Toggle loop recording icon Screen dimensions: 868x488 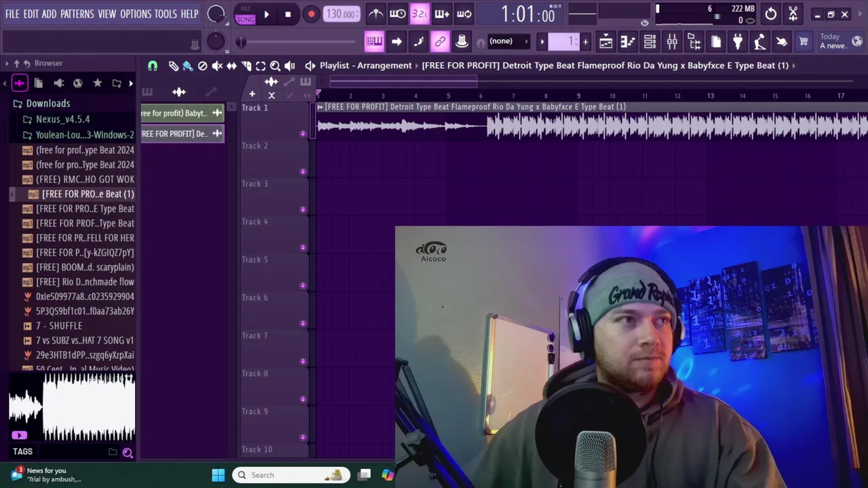coord(464,14)
